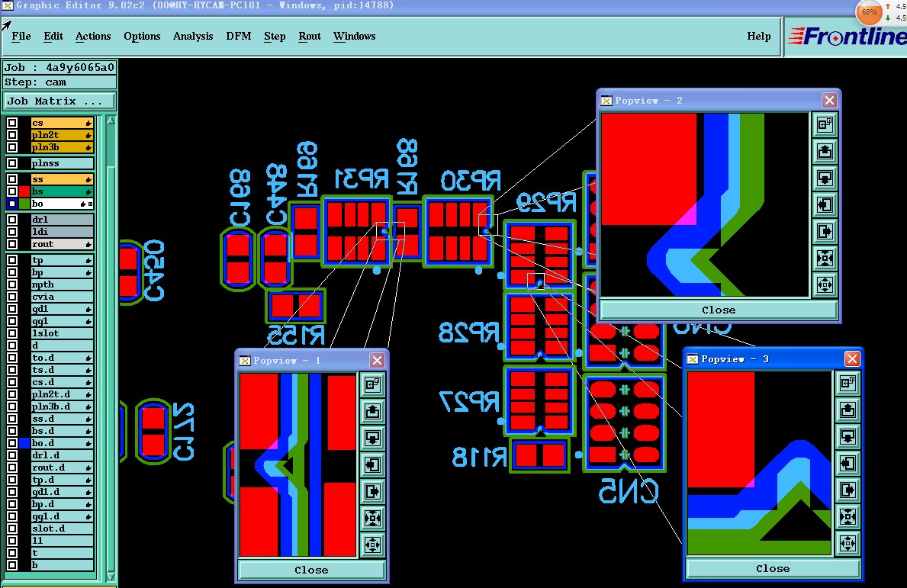Zoom out Popview 1 view
The image size is (907, 588).
[x=372, y=545]
